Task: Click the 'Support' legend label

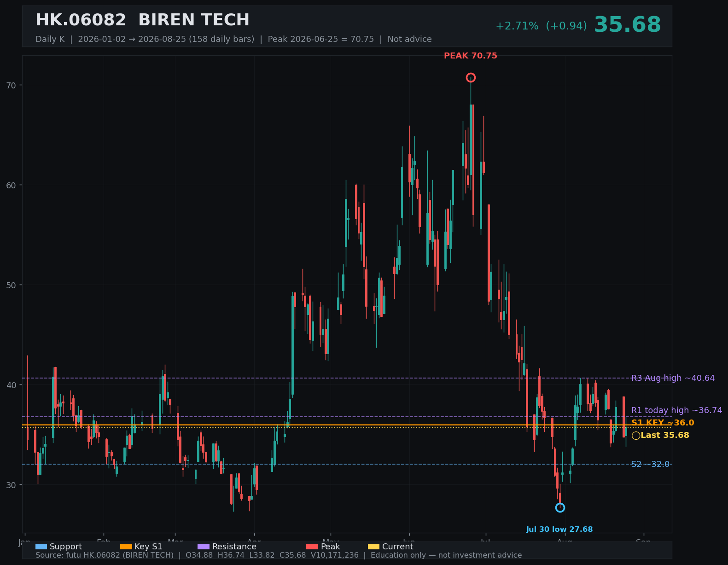Action: [66, 547]
